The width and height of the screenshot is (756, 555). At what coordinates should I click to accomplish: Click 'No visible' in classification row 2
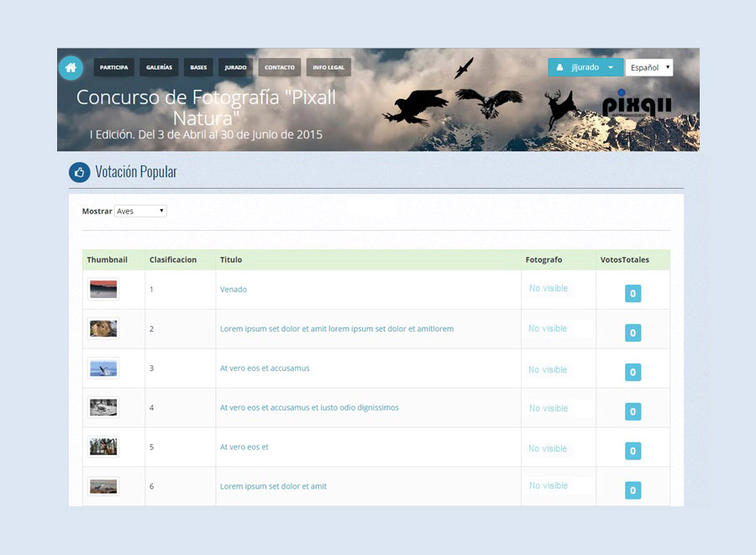coord(548,328)
